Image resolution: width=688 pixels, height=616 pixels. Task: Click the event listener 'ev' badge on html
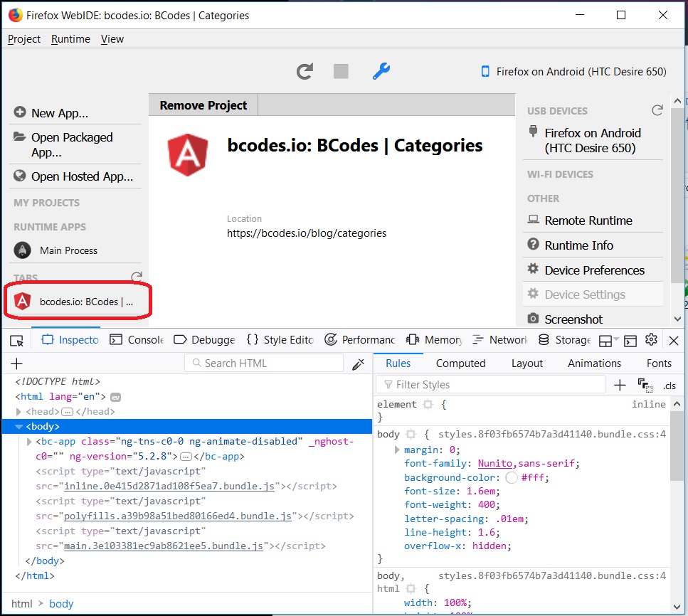(115, 397)
